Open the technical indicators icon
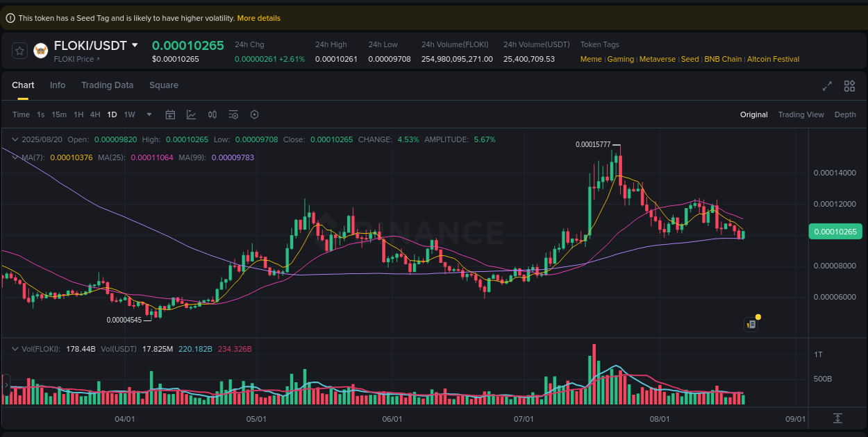Image resolution: width=868 pixels, height=437 pixels. pyautogui.click(x=191, y=114)
